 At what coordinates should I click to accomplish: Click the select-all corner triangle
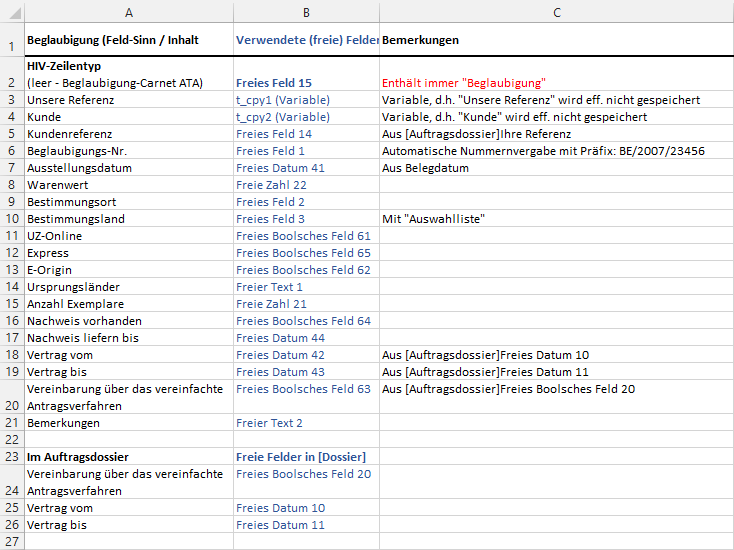(x=12, y=12)
